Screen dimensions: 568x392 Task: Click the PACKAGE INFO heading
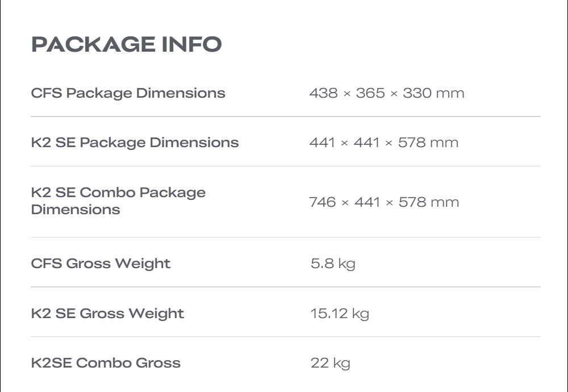(x=126, y=45)
